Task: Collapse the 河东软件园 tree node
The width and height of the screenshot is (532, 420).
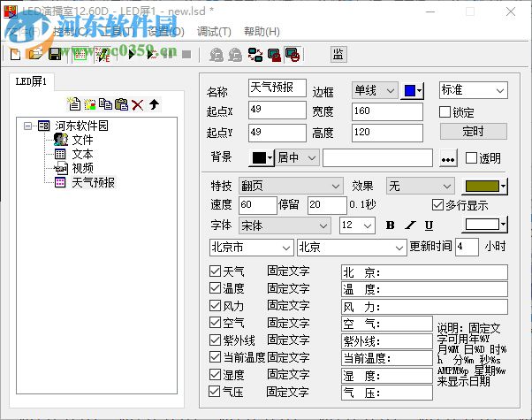Action: point(29,126)
